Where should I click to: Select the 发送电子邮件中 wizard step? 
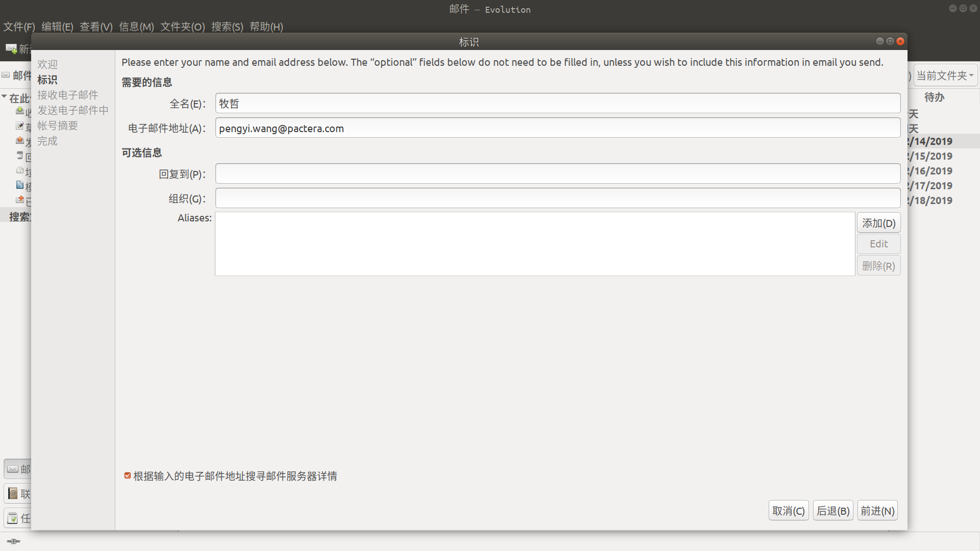[x=73, y=110]
